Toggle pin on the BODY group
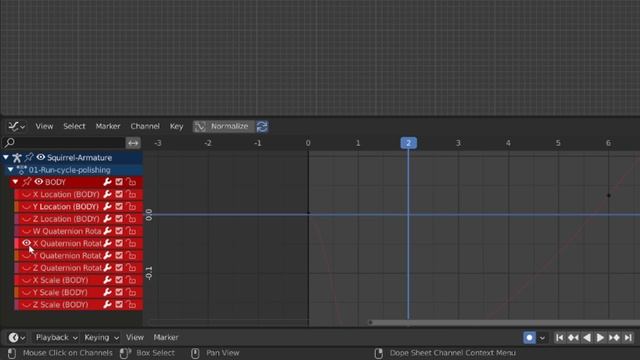 point(27,182)
